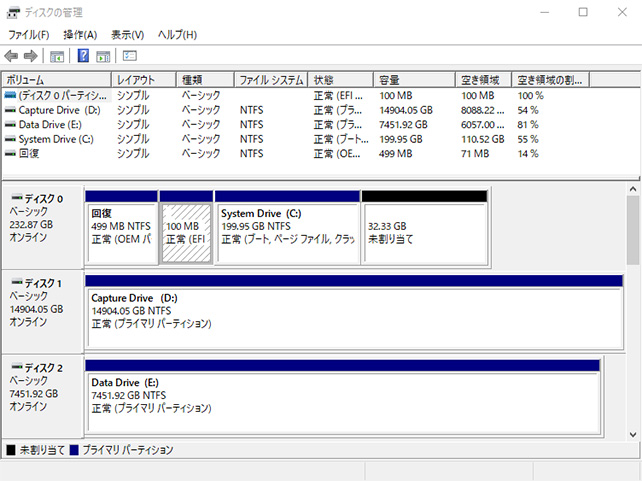This screenshot has height=481, width=642.
Task: Maximize the ディスクの管理 window
Action: tap(583, 12)
